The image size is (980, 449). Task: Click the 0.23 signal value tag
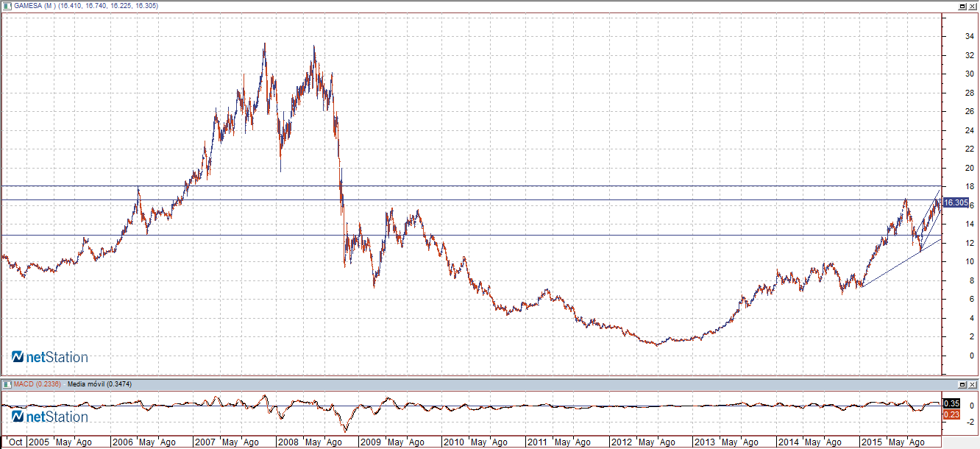[x=951, y=414]
